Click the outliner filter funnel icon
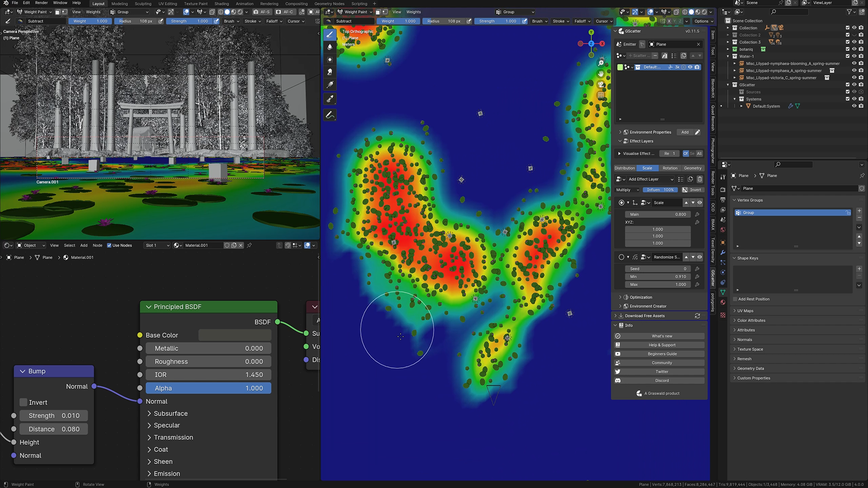868x488 pixels. tap(849, 12)
